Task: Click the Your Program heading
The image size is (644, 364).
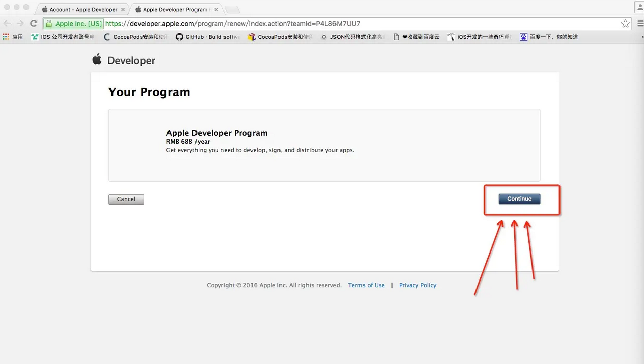Action: click(149, 92)
